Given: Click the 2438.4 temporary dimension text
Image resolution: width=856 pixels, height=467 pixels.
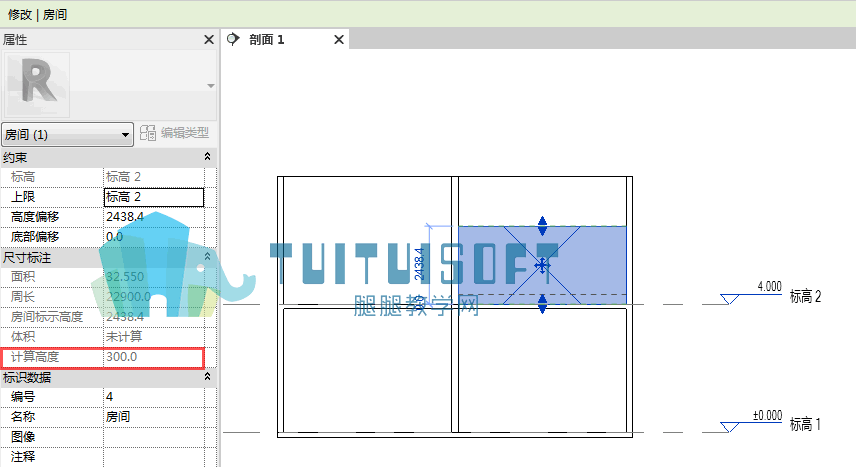Looking at the screenshot, I should pyautogui.click(x=419, y=264).
